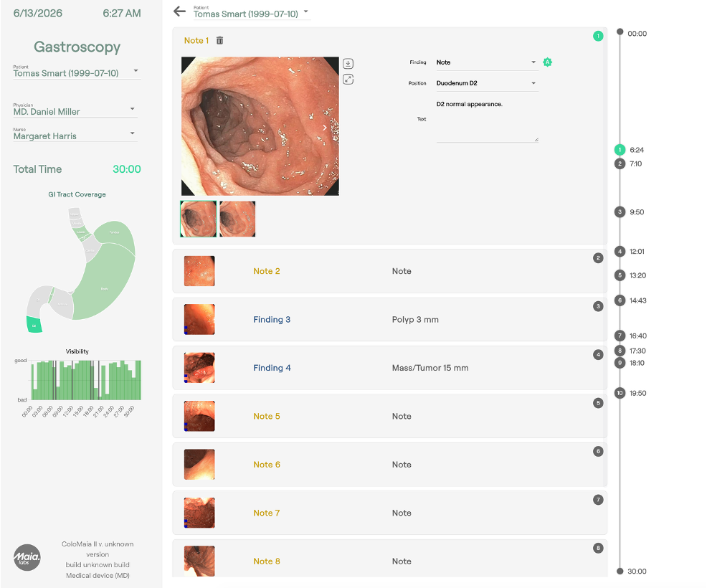Open the Note 7 thumbnail image
Image resolution: width=707 pixels, height=588 pixels.
tap(199, 513)
